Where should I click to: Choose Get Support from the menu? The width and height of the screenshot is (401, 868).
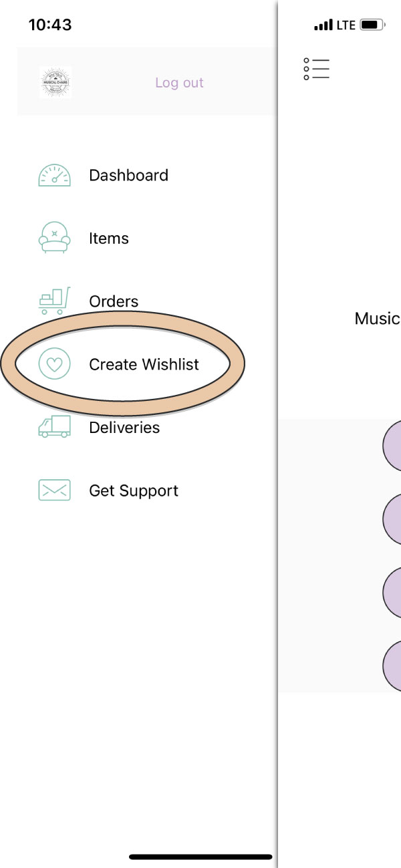click(x=134, y=491)
